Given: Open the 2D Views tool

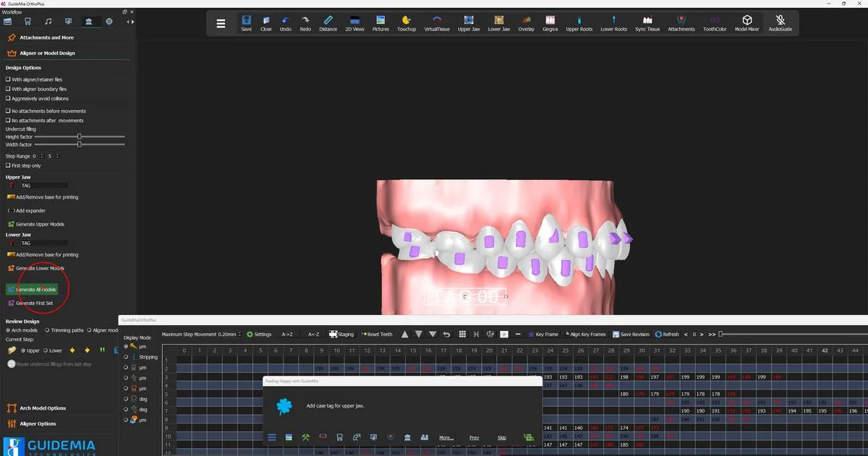Looking at the screenshot, I should pyautogui.click(x=354, y=23).
